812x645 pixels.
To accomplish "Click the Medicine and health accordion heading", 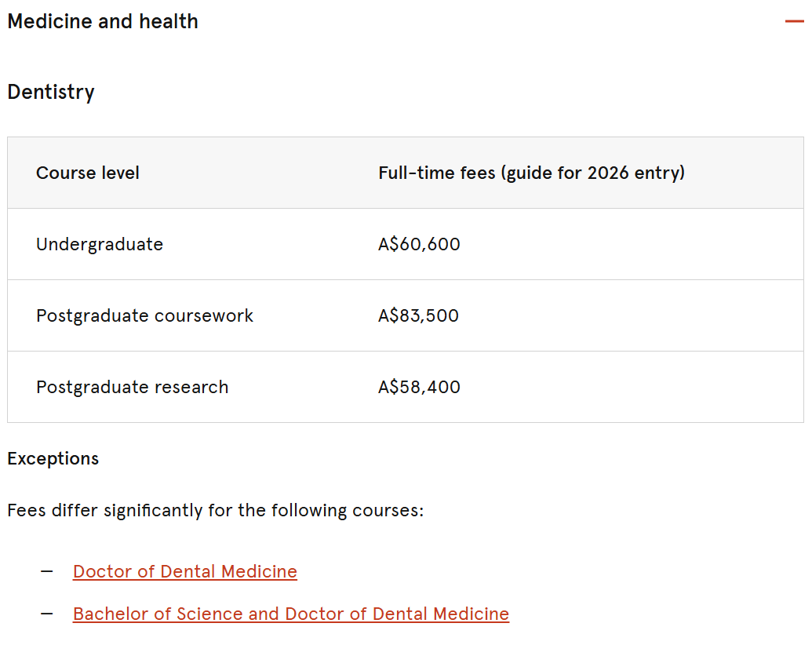I will point(103,21).
